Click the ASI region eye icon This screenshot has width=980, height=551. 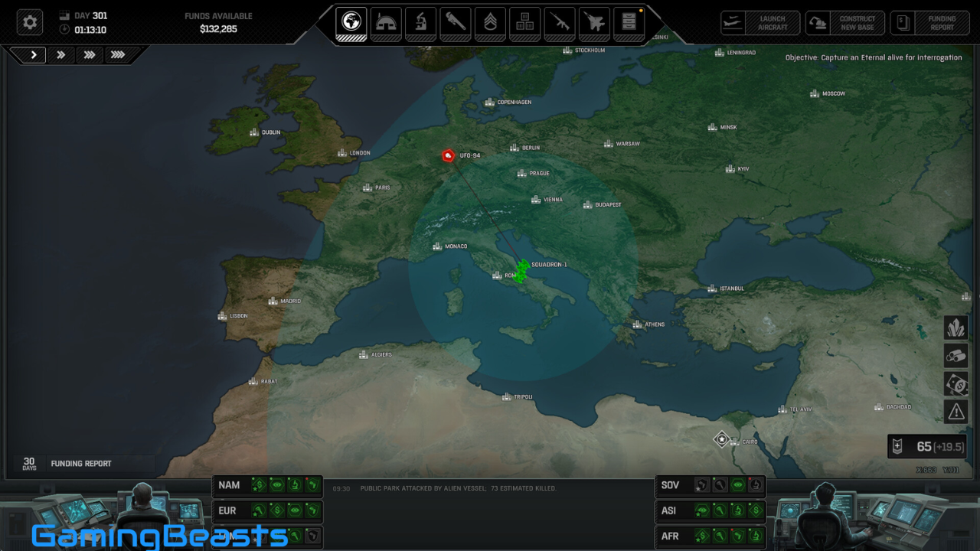[702, 510]
